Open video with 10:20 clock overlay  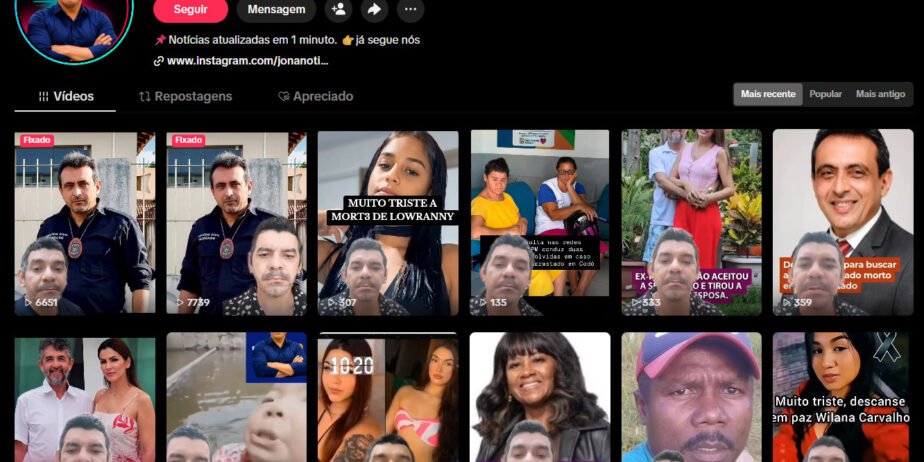point(388,398)
